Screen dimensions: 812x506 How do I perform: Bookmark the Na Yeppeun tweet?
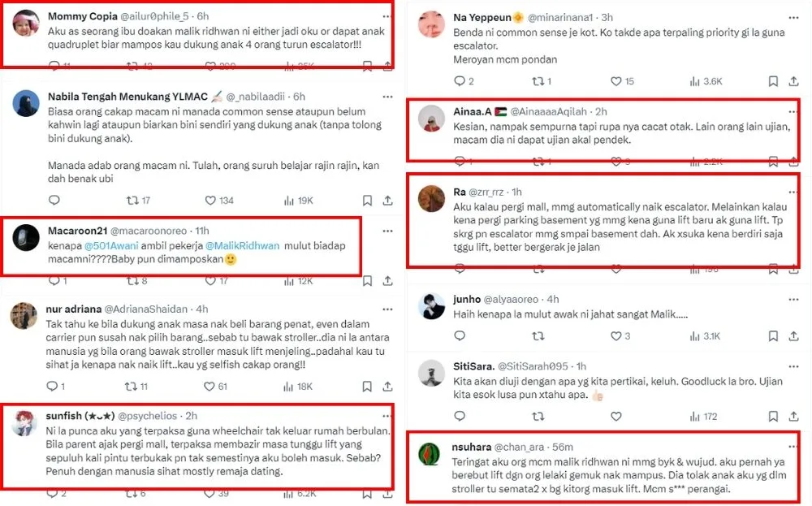click(772, 81)
